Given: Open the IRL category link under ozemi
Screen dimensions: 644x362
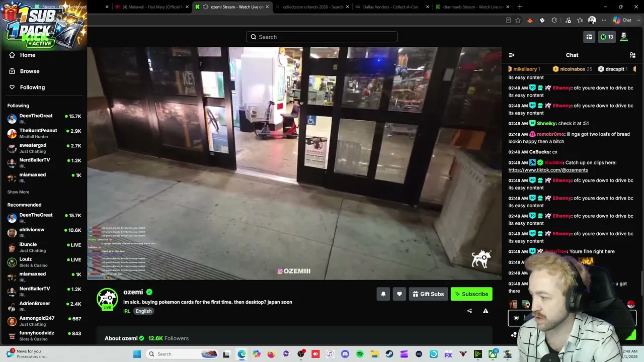Looking at the screenshot, I should point(127,311).
